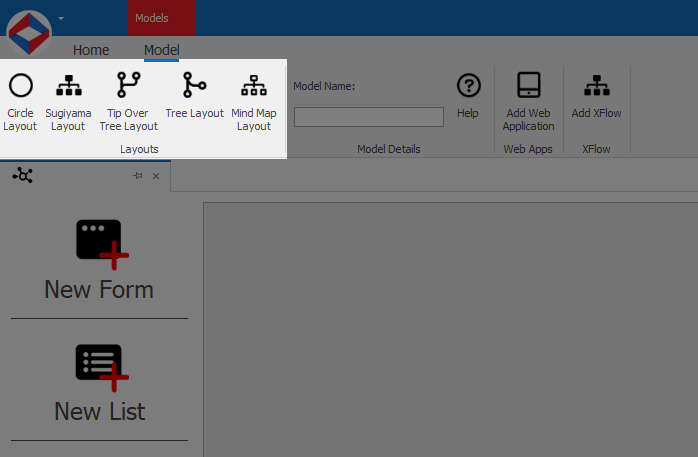Viewport: 698px width, 457px height.
Task: Create a New List
Action: pyautogui.click(x=99, y=383)
